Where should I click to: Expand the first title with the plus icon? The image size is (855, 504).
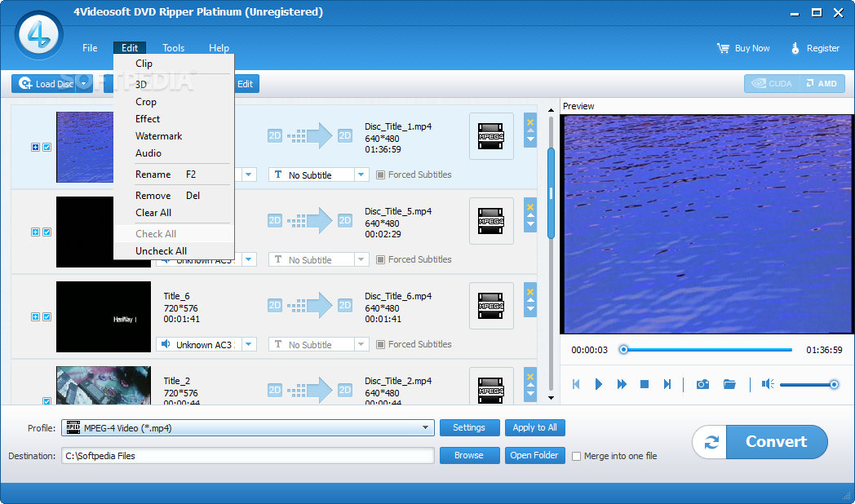pos(35,147)
